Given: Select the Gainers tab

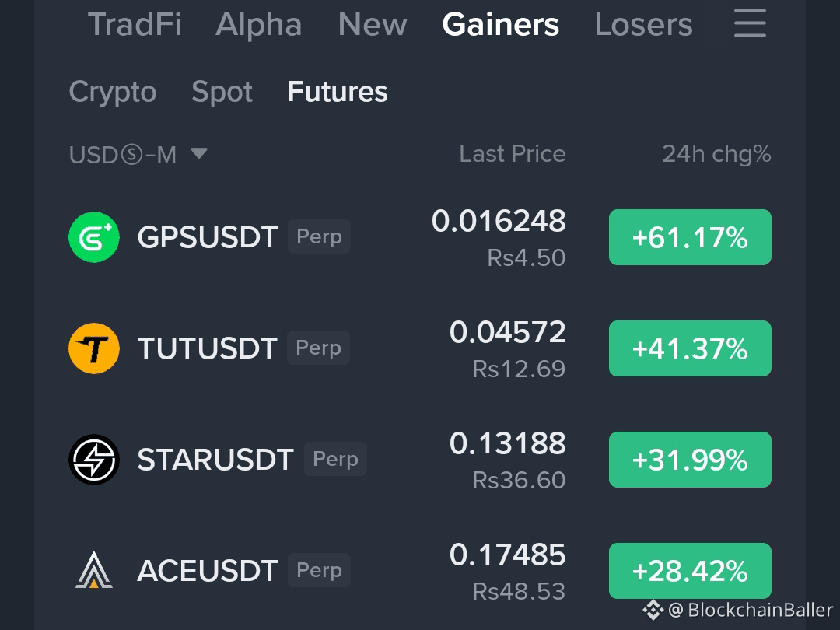Looking at the screenshot, I should coord(500,24).
